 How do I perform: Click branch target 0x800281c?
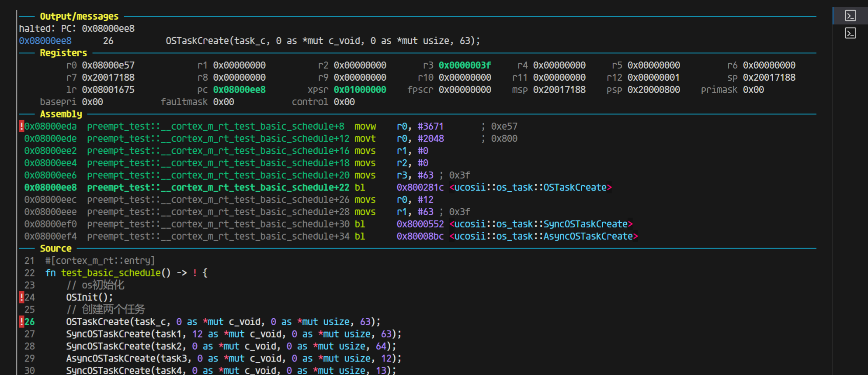click(420, 187)
